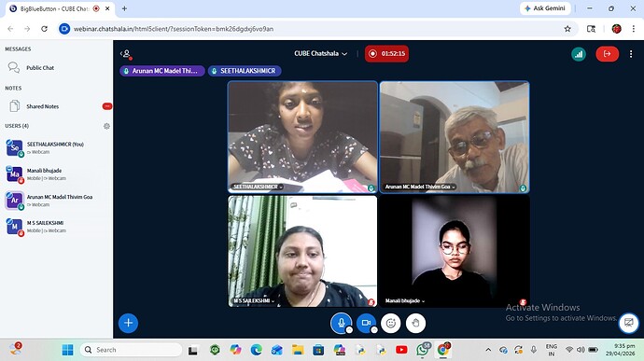This screenshot has height=361, width=644.
Task: Open the BigBlueButton options three-dot menu
Action: point(631,54)
